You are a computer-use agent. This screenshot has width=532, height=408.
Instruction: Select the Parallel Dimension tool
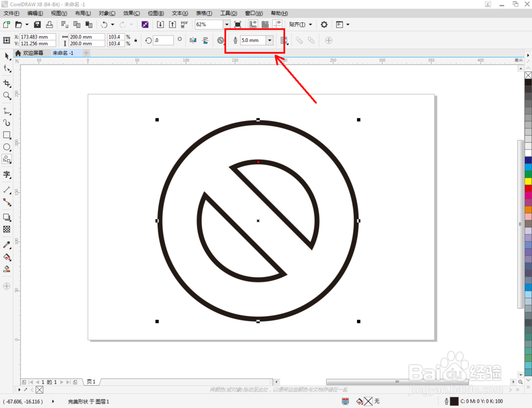tap(7, 190)
